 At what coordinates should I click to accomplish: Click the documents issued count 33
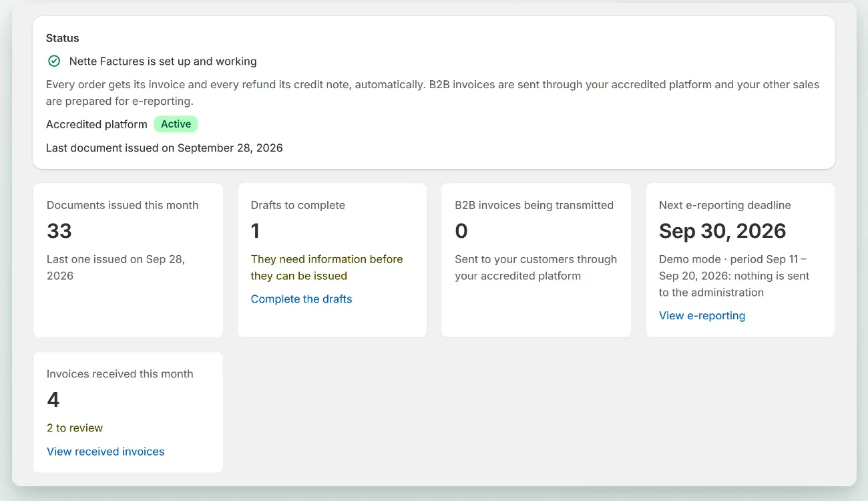click(x=59, y=231)
